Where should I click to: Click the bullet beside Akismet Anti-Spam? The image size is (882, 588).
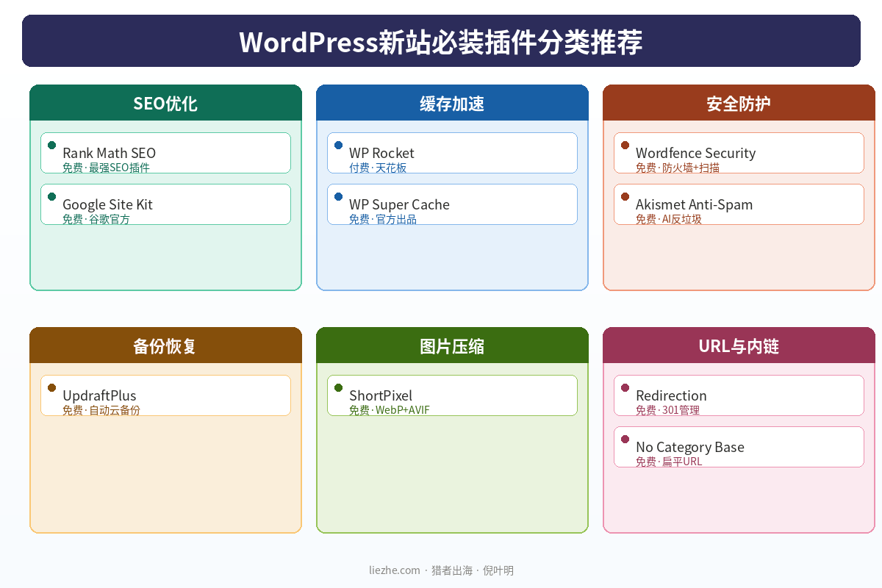click(625, 196)
